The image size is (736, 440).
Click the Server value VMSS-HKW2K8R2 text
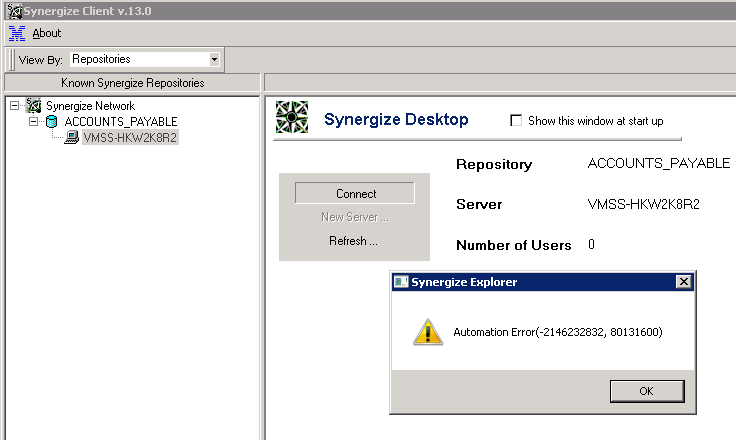point(644,204)
